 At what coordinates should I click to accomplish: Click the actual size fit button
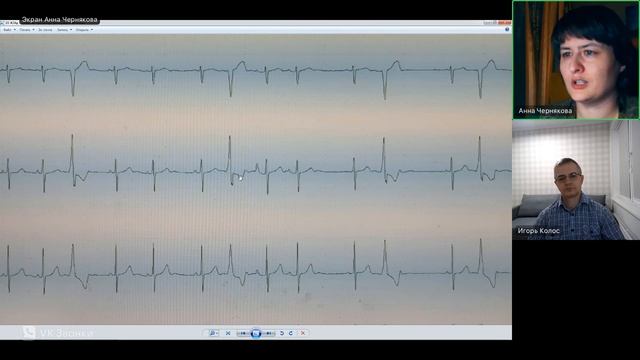click(x=228, y=333)
